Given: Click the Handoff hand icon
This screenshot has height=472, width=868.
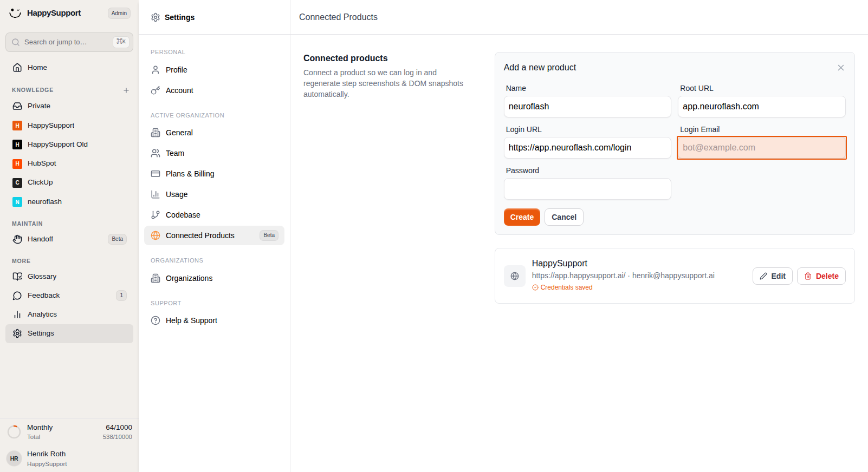Looking at the screenshot, I should [17, 239].
